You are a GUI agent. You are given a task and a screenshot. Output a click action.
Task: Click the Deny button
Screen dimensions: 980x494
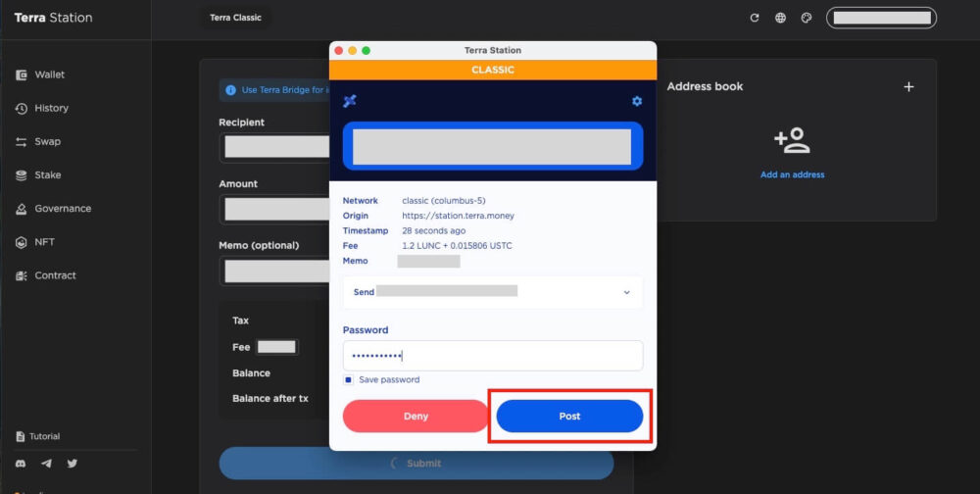[x=416, y=416]
